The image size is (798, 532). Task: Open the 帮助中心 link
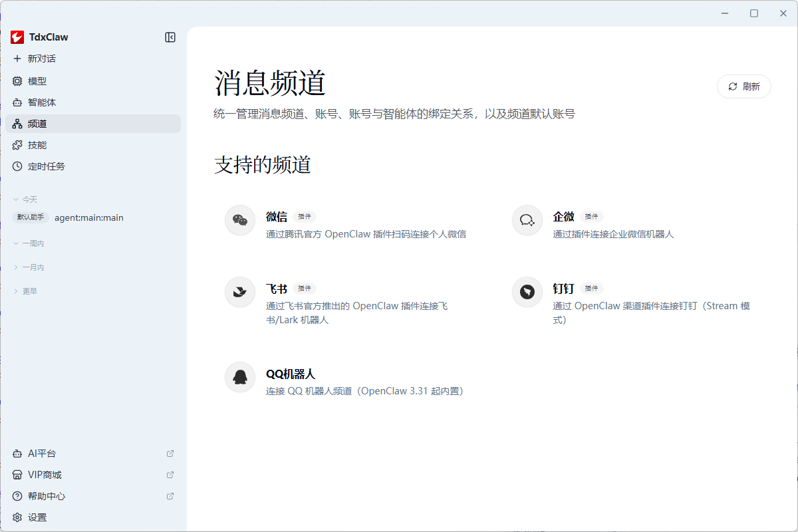click(x=93, y=496)
